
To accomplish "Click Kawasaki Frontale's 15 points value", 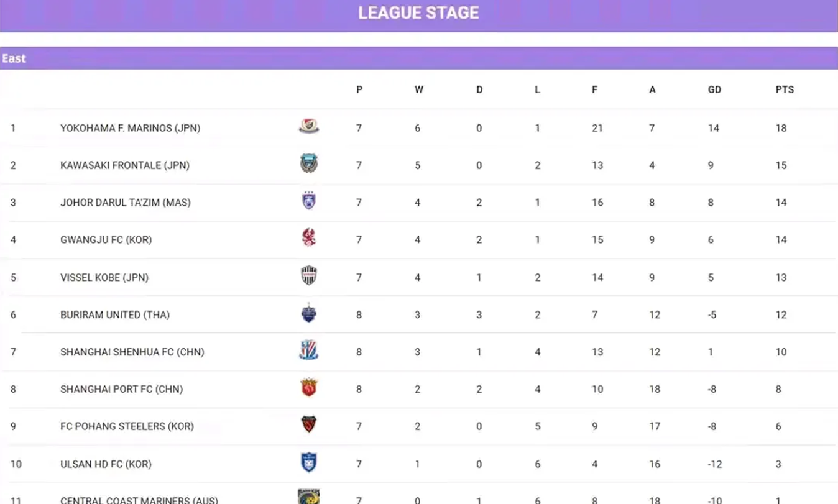I will 781,165.
